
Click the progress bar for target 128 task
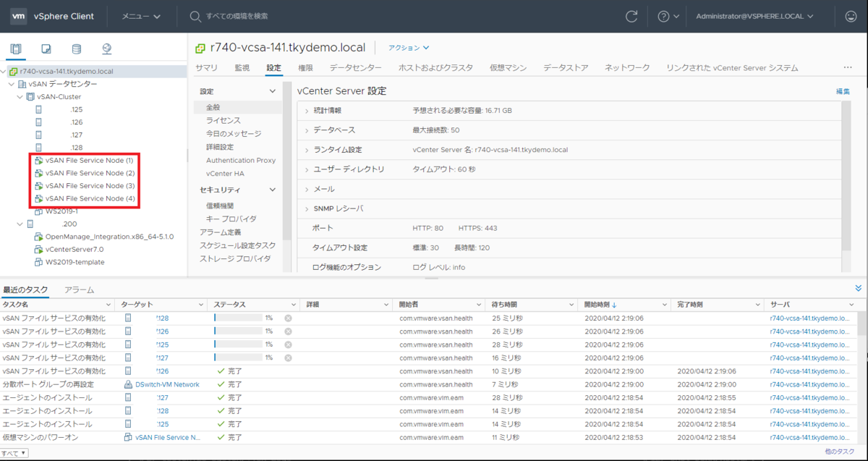click(x=238, y=318)
